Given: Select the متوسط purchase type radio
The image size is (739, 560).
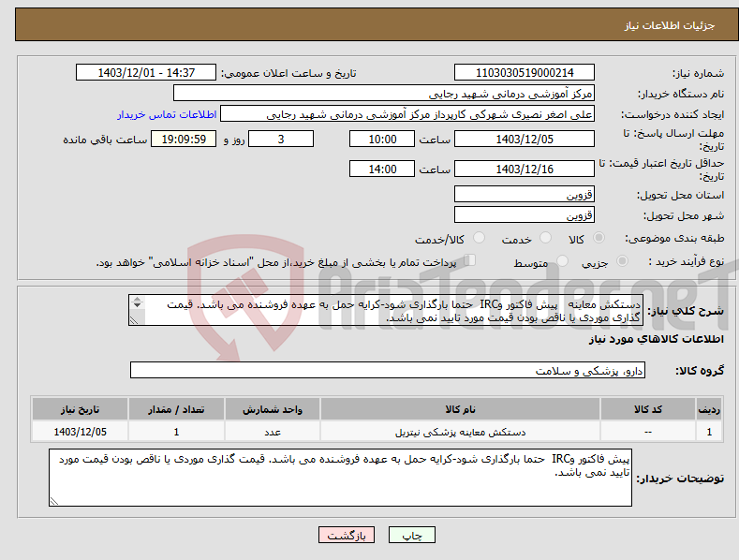Looking at the screenshot, I should click(x=562, y=261).
